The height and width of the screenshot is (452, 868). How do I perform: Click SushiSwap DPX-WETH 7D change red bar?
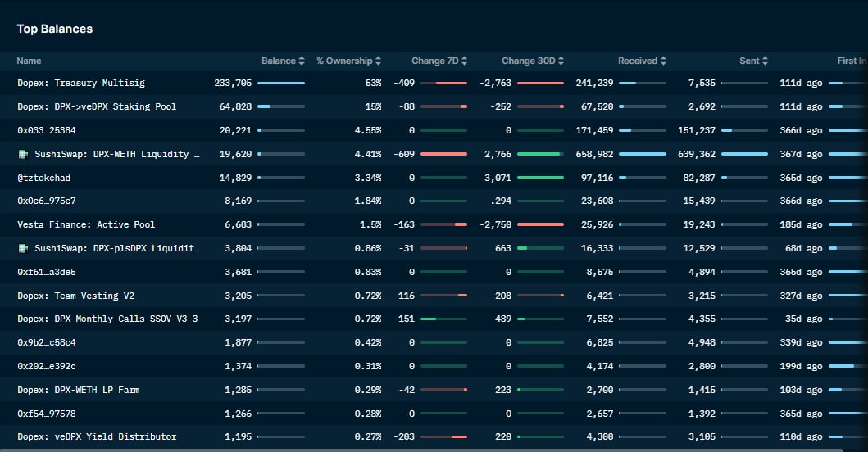click(x=444, y=155)
